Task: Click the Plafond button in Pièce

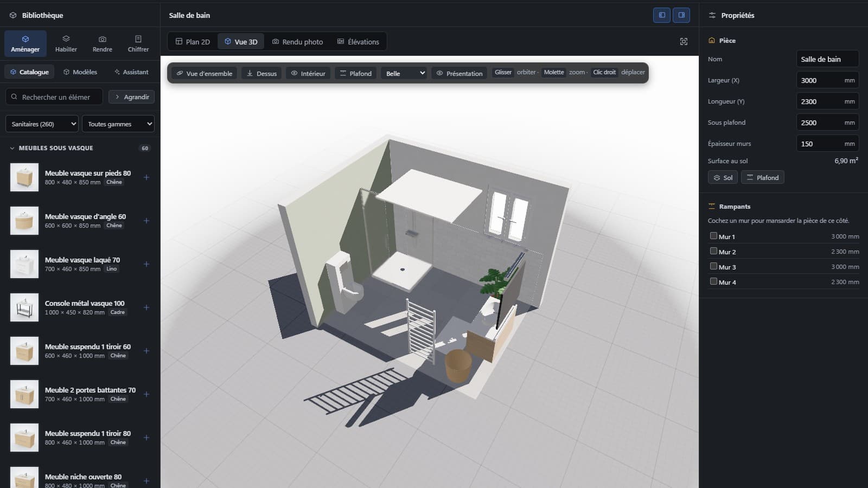Action: point(762,177)
